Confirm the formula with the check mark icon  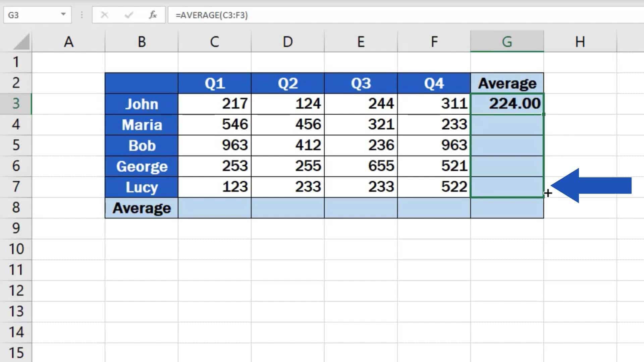[129, 15]
